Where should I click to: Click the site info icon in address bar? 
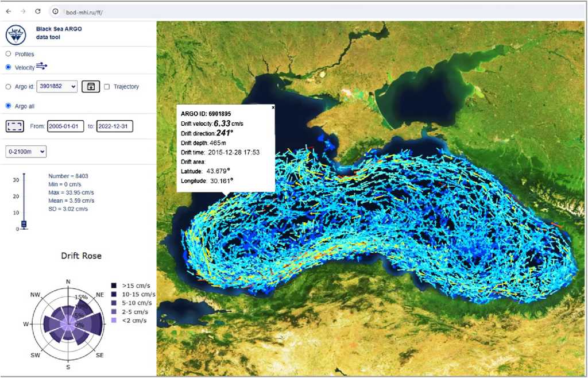55,11
